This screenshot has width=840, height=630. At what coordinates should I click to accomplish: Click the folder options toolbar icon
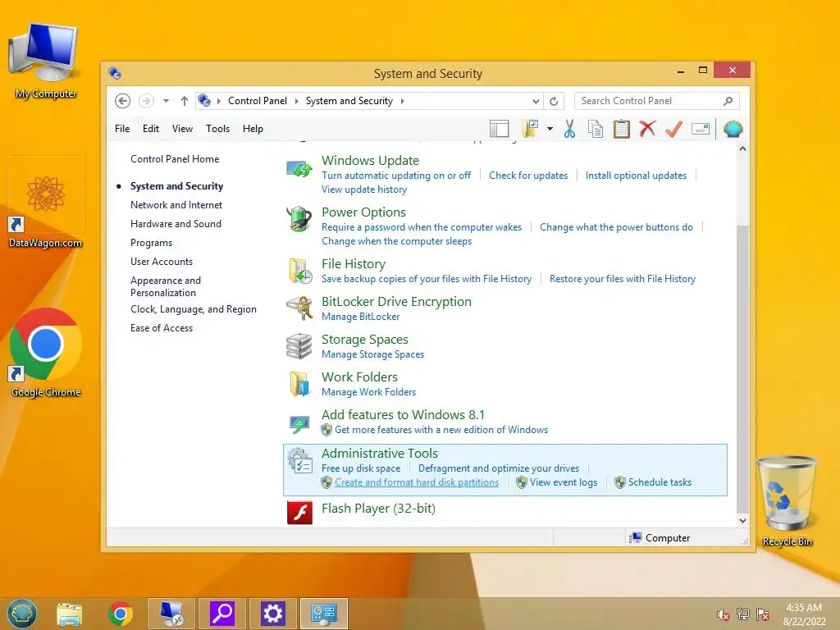(529, 129)
